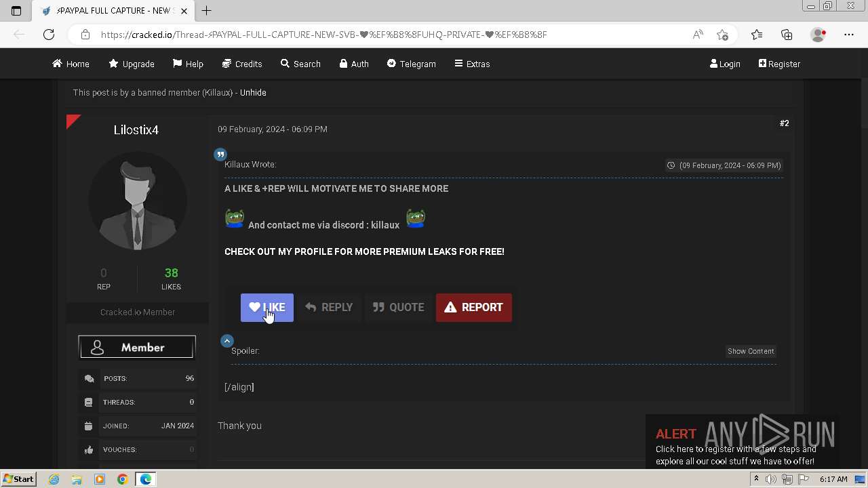Open the Upgrade nav link
868x488 pixels.
point(132,64)
